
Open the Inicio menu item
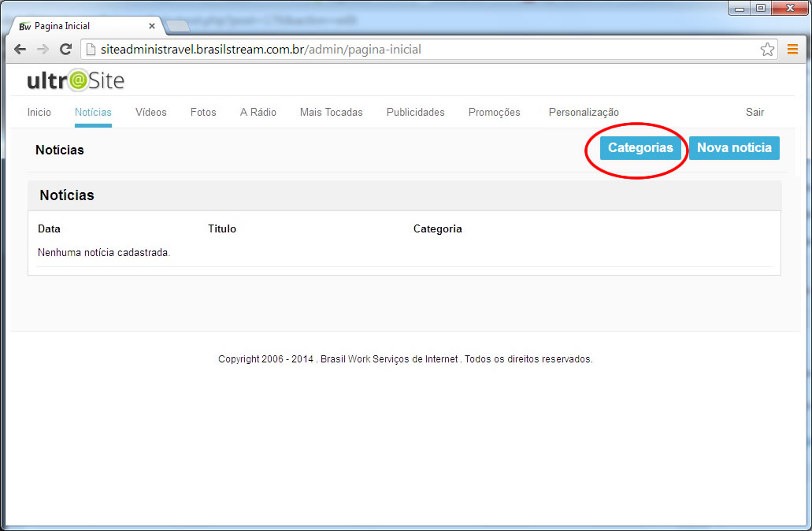39,113
